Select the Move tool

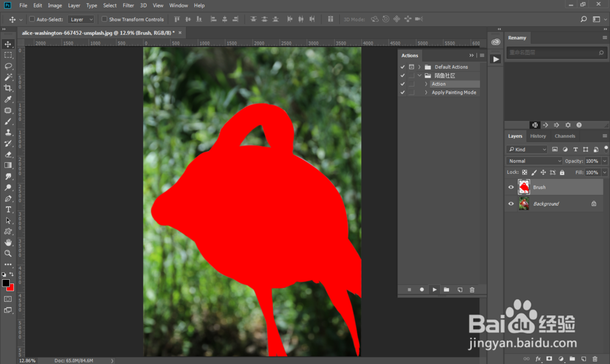click(8, 44)
